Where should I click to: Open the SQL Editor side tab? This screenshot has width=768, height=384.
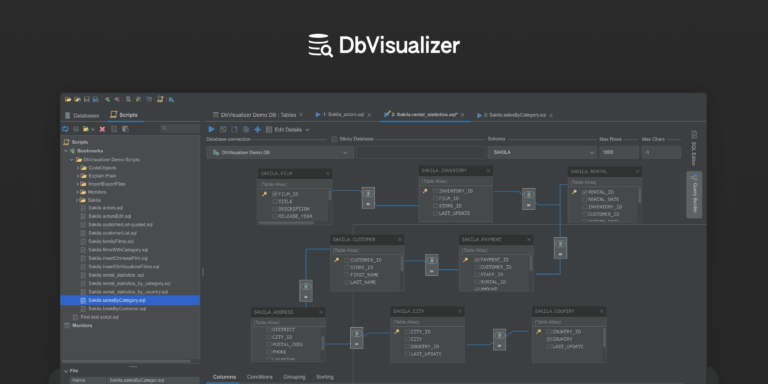point(694,148)
